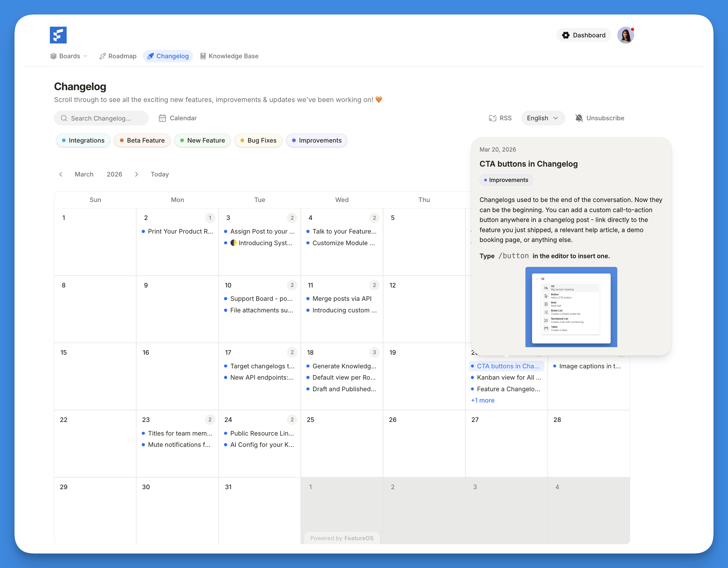Screen dimensions: 728x568
Task: Click the Dashboard gear button
Action: coord(583,35)
